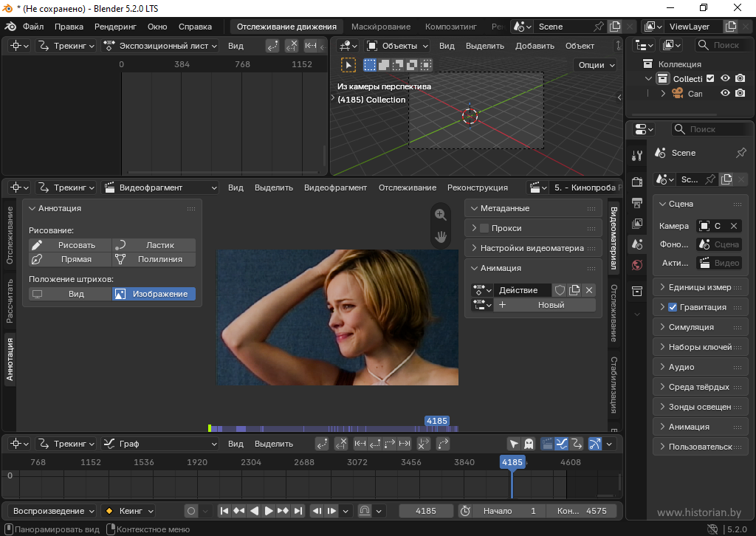Toggle auto keying record button
The width and height of the screenshot is (756, 536).
coord(191,511)
